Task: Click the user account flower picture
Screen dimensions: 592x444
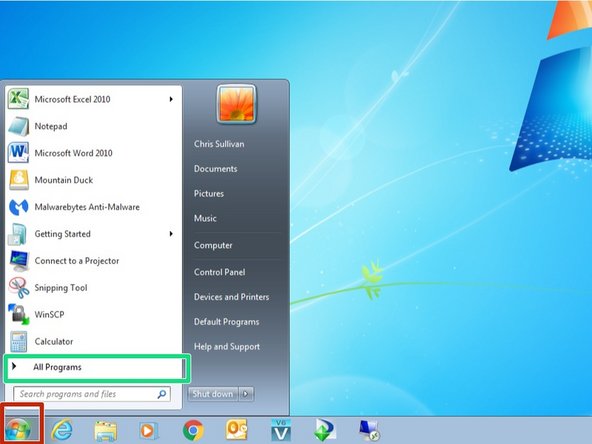Action: (237, 104)
